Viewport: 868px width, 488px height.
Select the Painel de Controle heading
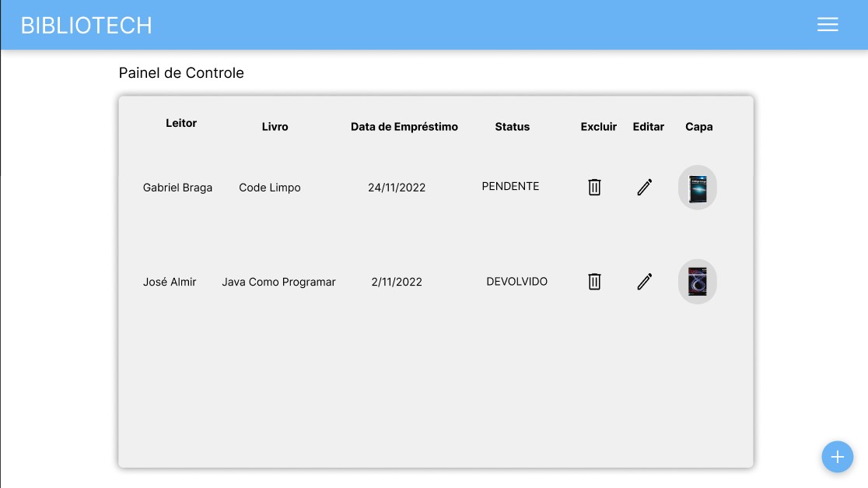(x=181, y=72)
